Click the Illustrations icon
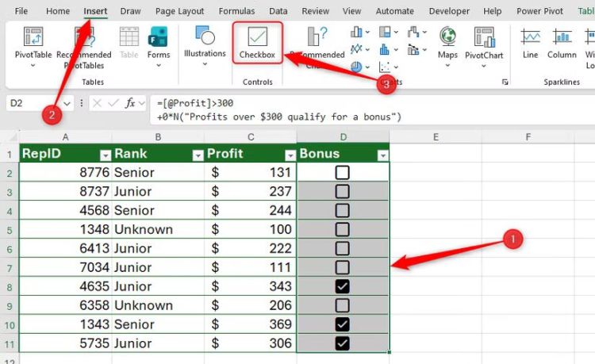The image size is (595, 364). (205, 43)
